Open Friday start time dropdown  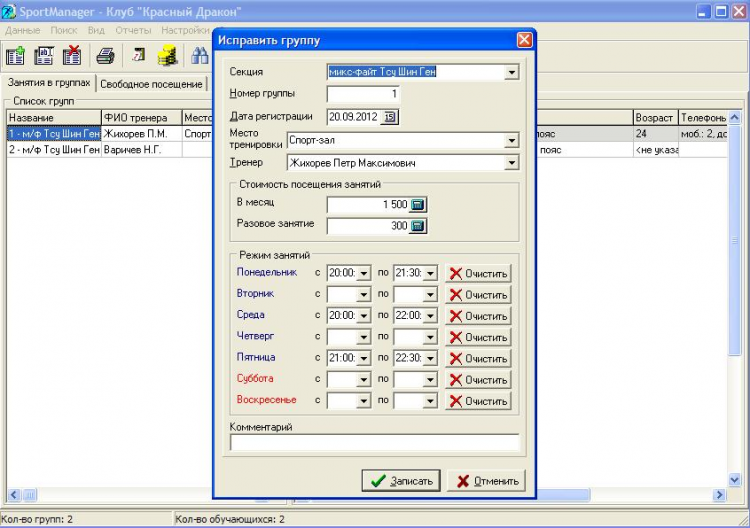pos(364,358)
